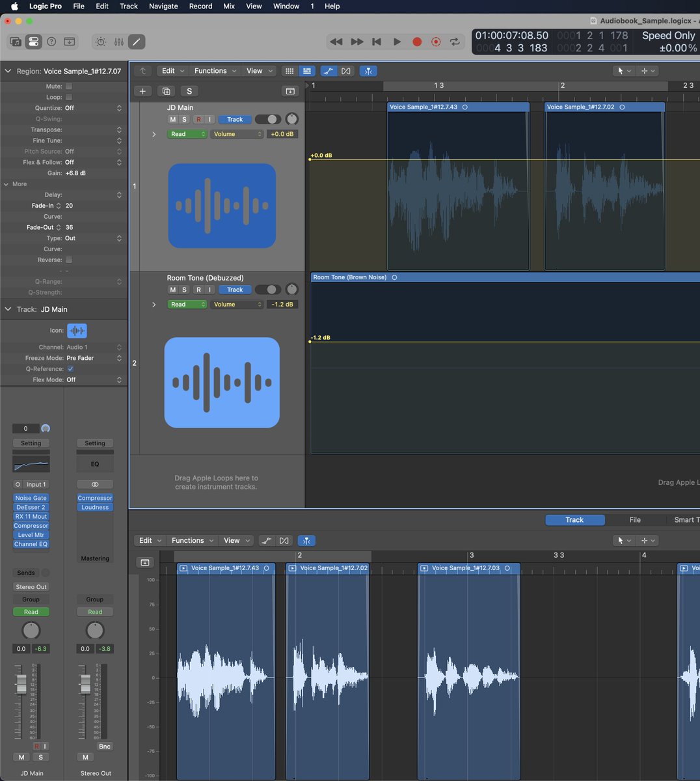This screenshot has width=700, height=781.
Task: Click the JD Main track icon in inspector
Action: coord(77,331)
